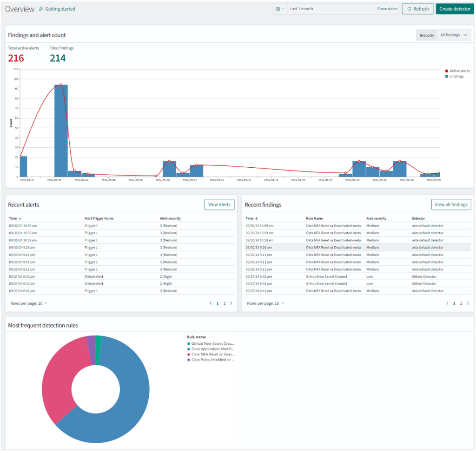The width and height of the screenshot is (476, 453).
Task: Sort Recent findings by Time column
Action: tap(251, 218)
